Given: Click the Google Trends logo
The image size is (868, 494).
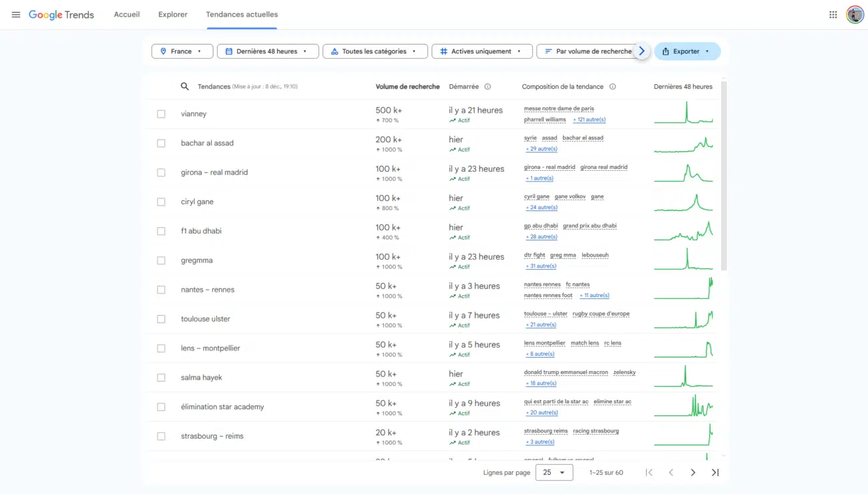Looking at the screenshot, I should click(x=61, y=15).
